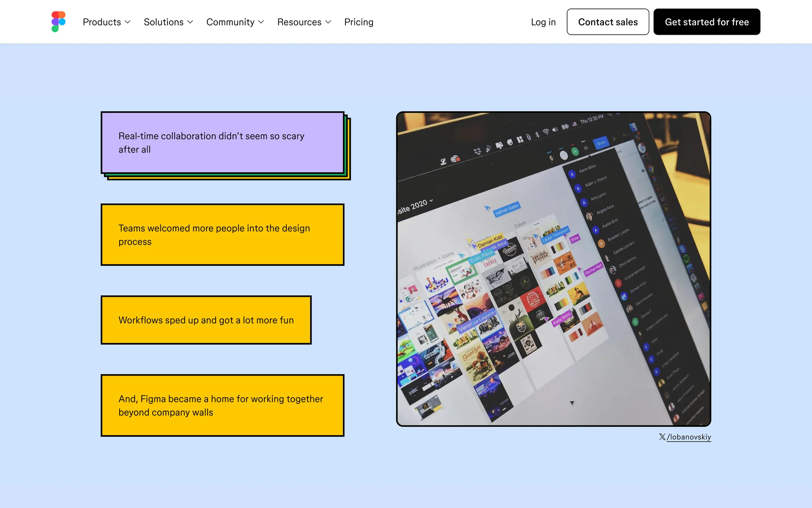Select the real-time collaboration purple card

pyautogui.click(x=222, y=143)
